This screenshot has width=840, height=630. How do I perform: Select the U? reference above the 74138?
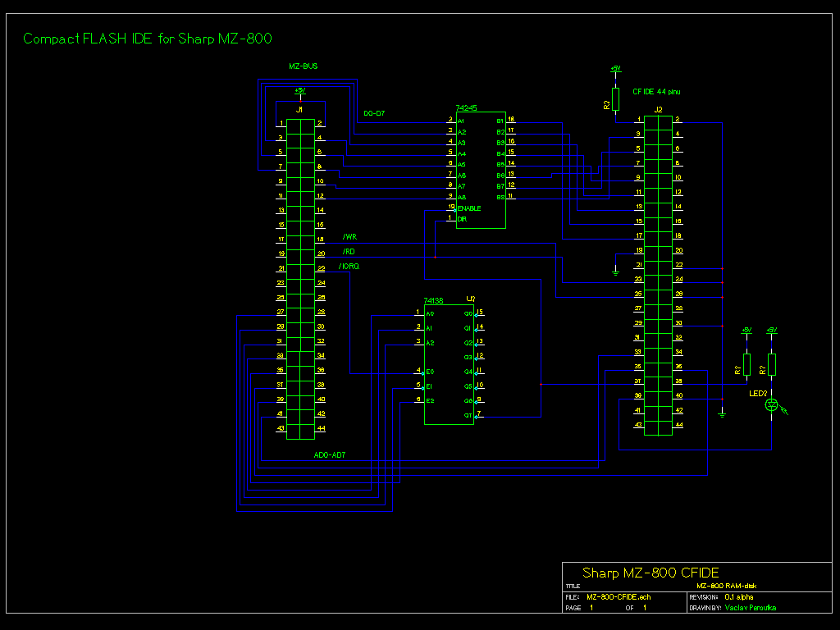pos(470,299)
